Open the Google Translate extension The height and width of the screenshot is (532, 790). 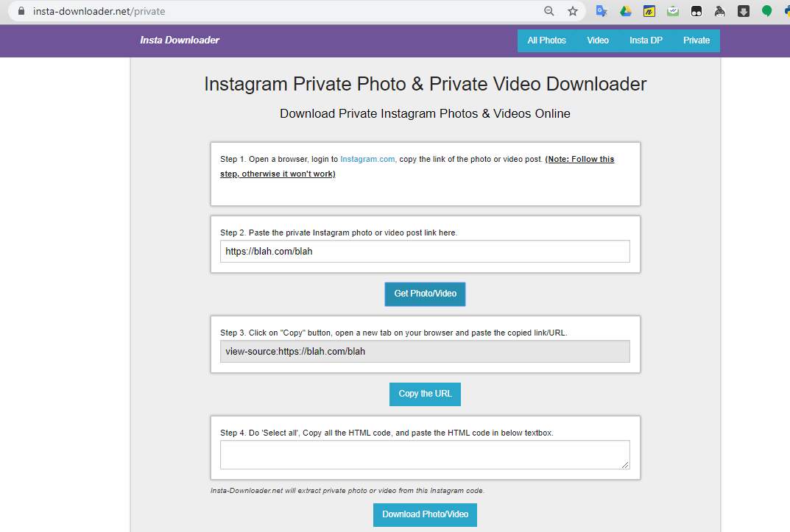pyautogui.click(x=602, y=11)
